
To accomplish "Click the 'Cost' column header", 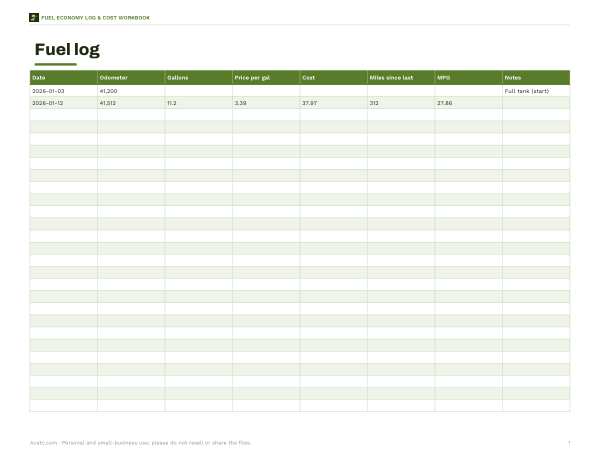I will [334, 78].
